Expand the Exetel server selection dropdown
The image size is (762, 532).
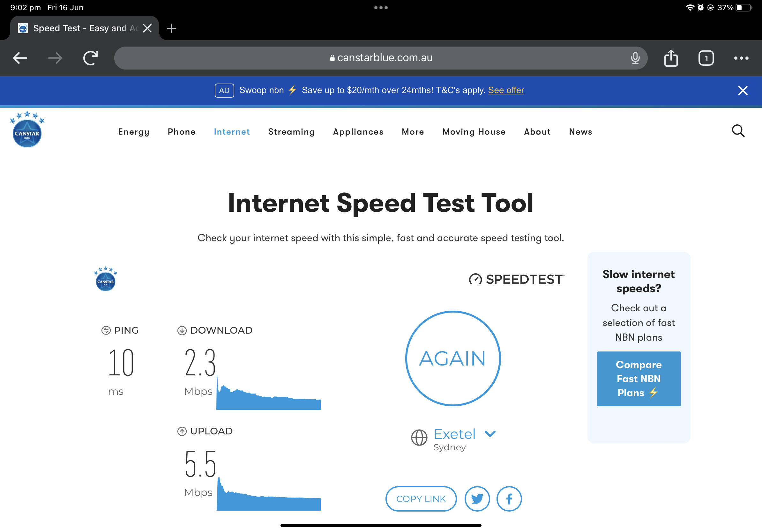coord(490,434)
